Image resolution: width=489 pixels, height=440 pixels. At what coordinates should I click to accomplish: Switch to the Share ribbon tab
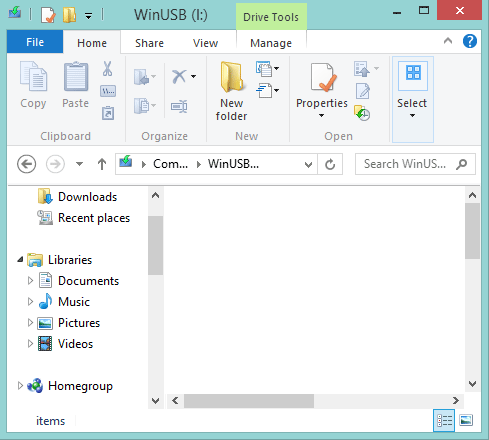149,43
